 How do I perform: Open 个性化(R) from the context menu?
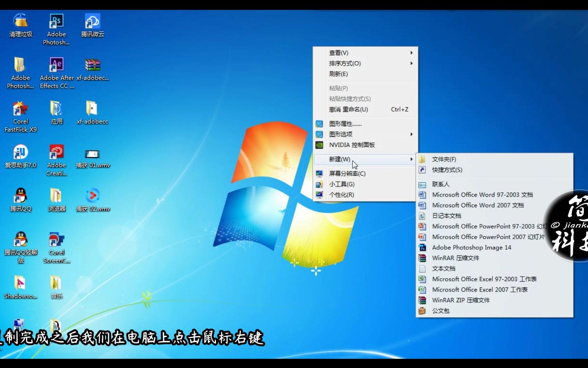pyautogui.click(x=365, y=195)
